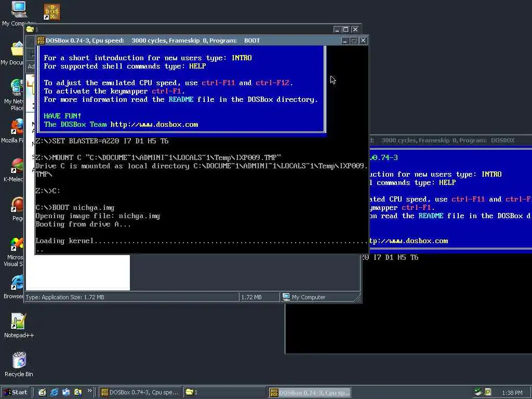
Task: Click the Show Desktop quick launch icon
Action: coord(42,392)
